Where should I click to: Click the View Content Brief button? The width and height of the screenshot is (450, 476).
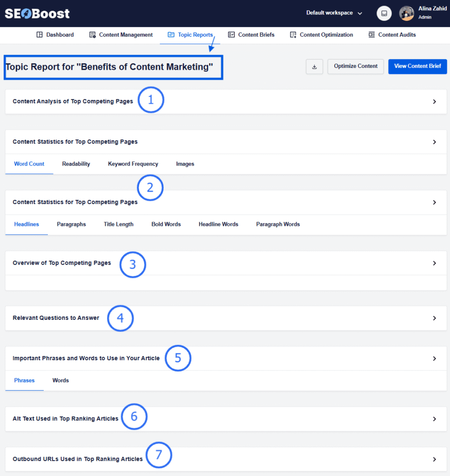[x=417, y=66]
